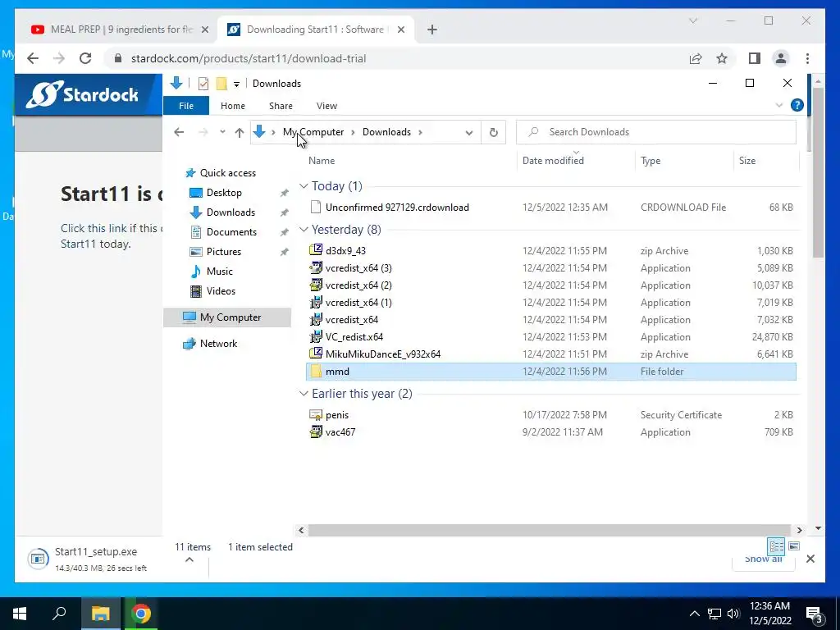Open the Customize Quick Access Toolbar dropdown
This screenshot has width=840, height=630.
coord(236,84)
